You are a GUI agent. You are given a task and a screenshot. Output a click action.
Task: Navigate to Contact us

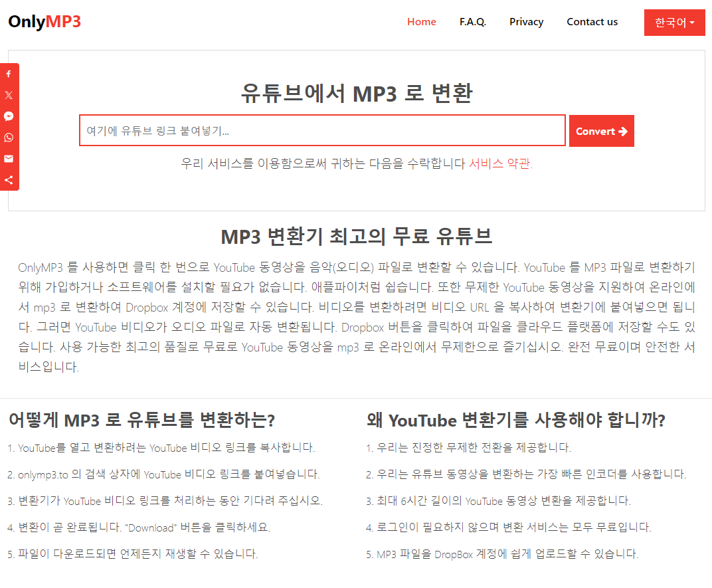pos(592,22)
